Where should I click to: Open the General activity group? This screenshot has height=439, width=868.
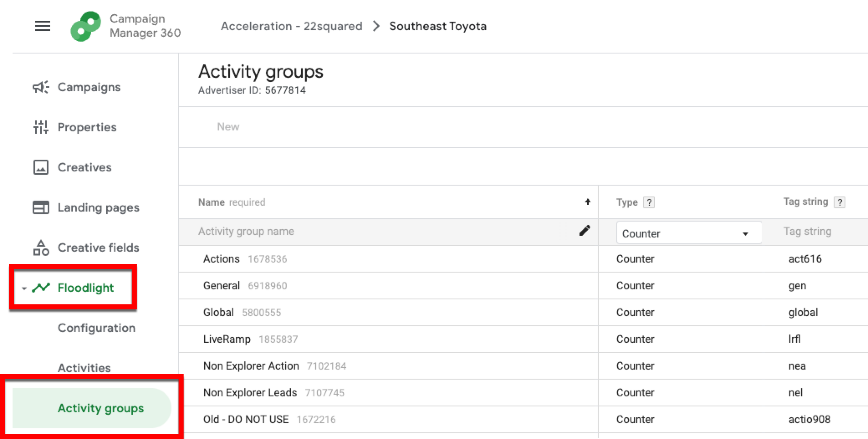(x=222, y=286)
